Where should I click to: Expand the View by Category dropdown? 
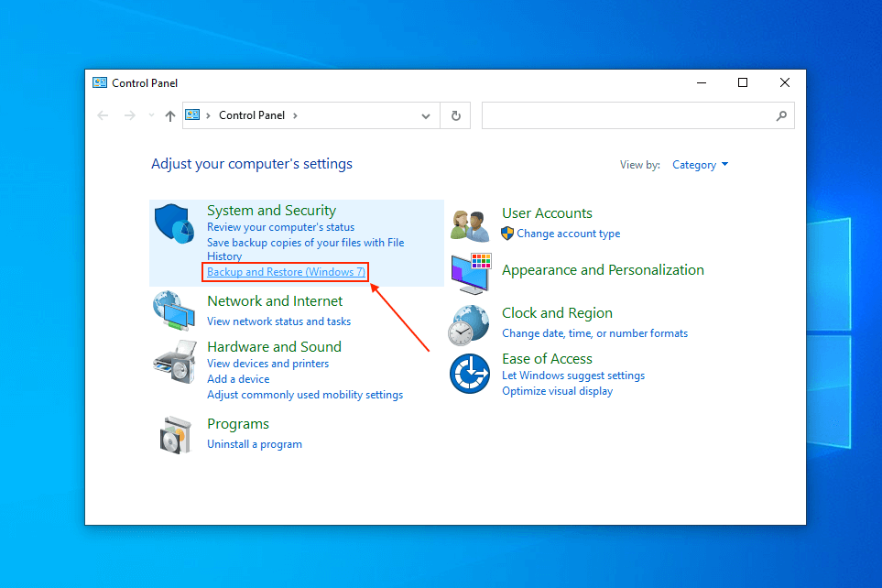(x=701, y=165)
